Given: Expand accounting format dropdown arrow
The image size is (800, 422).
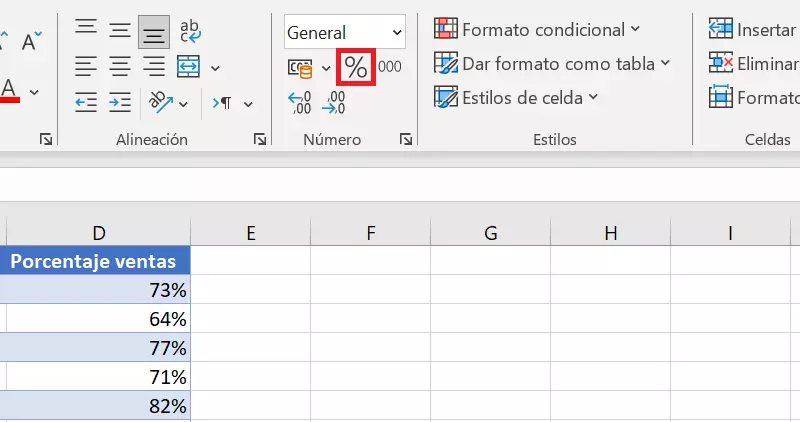Looking at the screenshot, I should [326, 68].
